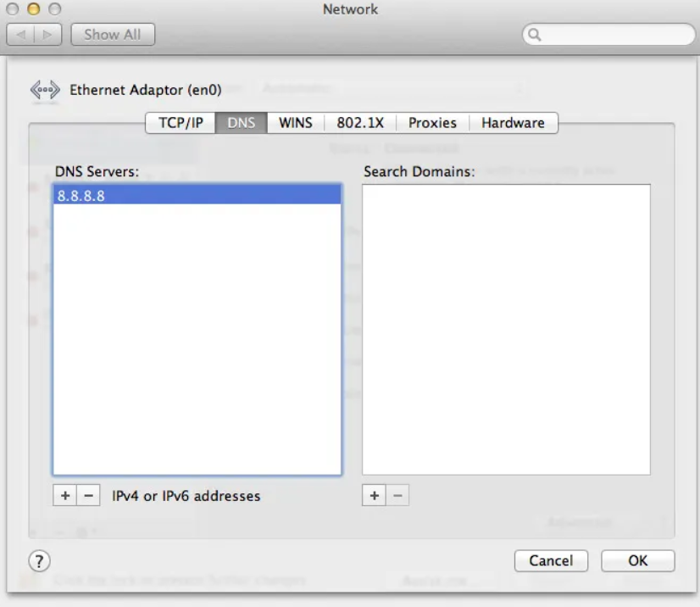
Task: Confirm settings with OK button
Action: click(x=637, y=560)
